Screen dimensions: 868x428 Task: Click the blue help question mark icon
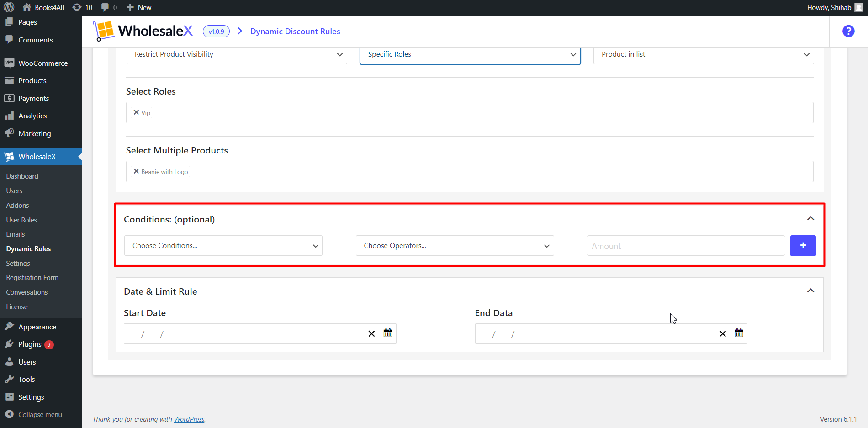[848, 31]
